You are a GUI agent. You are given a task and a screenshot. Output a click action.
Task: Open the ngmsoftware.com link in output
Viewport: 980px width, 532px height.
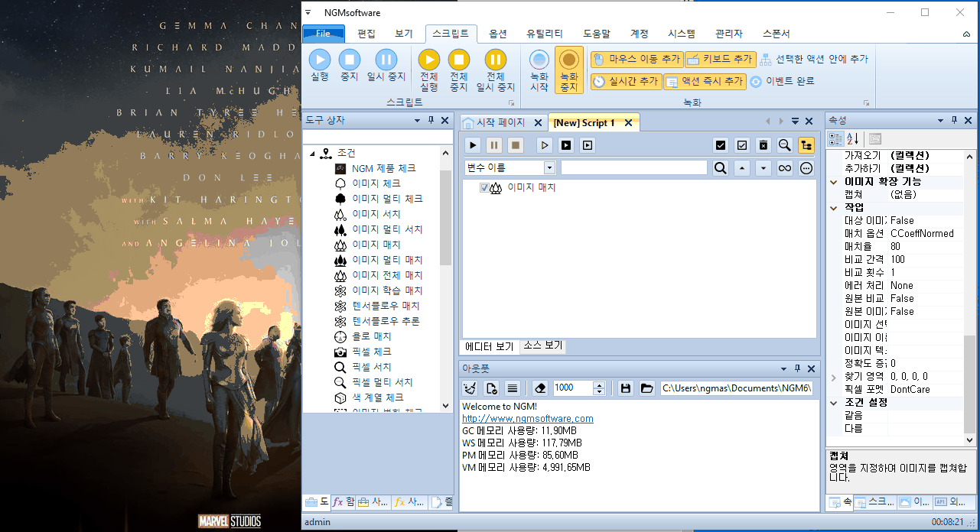click(528, 419)
